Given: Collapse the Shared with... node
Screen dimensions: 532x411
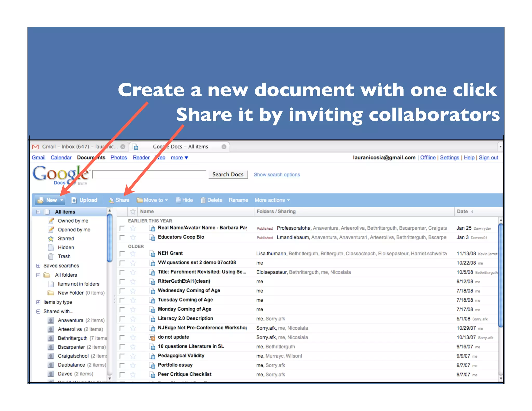Looking at the screenshot, I should pos(38,311).
